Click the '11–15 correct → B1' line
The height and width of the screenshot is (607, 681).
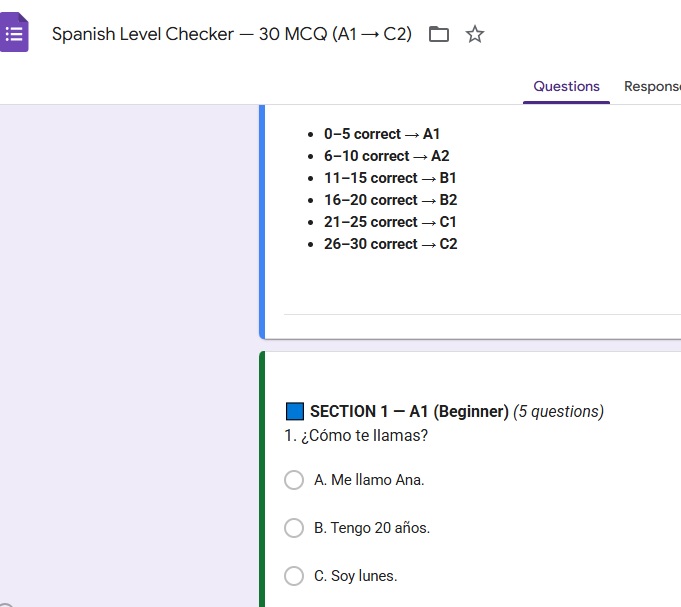[x=390, y=178]
